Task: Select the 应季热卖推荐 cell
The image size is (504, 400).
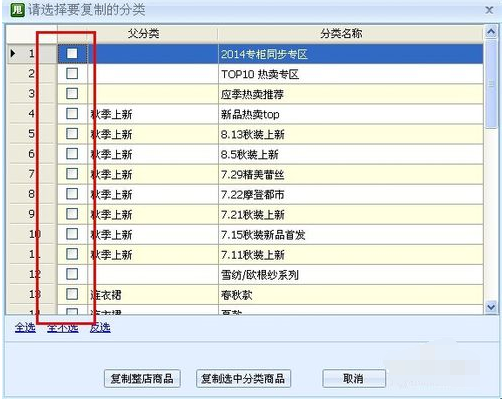Action: coord(351,94)
